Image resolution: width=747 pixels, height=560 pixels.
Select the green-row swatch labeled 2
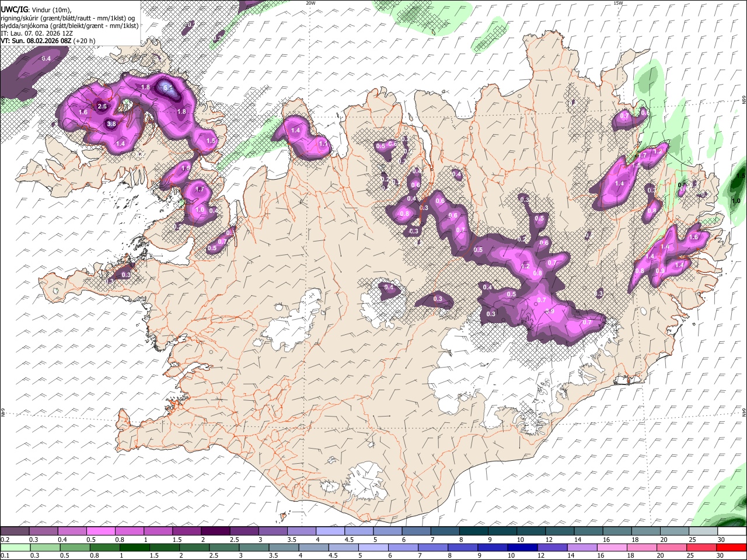[x=194, y=547]
